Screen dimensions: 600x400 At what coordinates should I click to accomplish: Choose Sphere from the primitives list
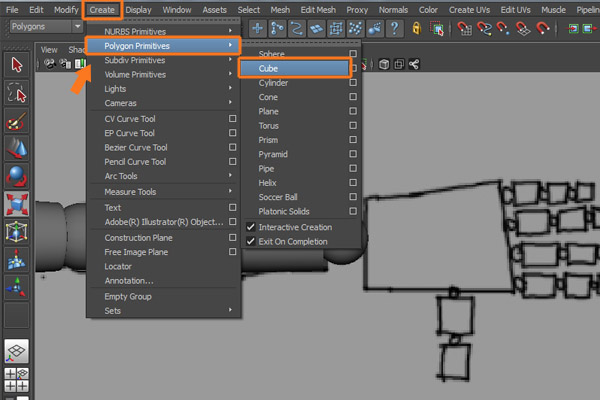tap(271, 53)
